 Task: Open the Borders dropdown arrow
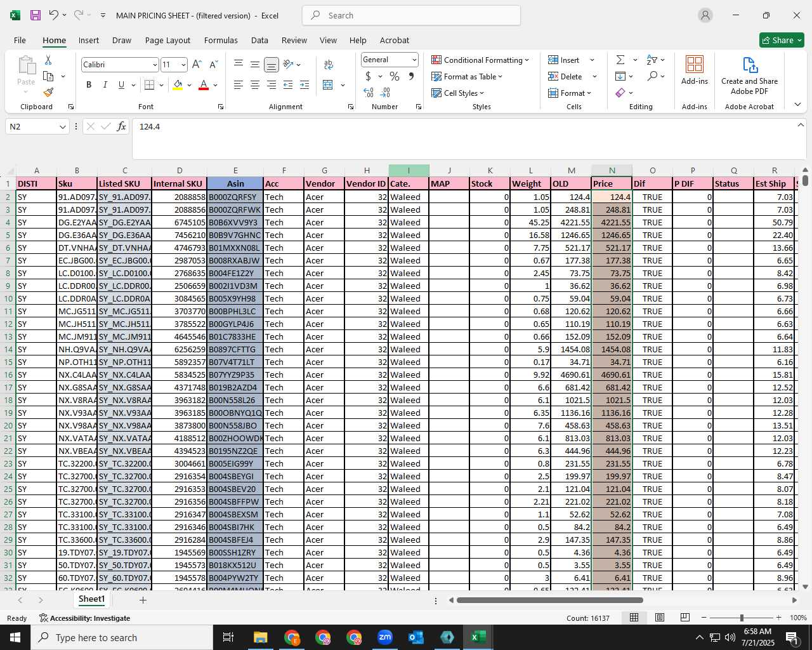pos(162,84)
